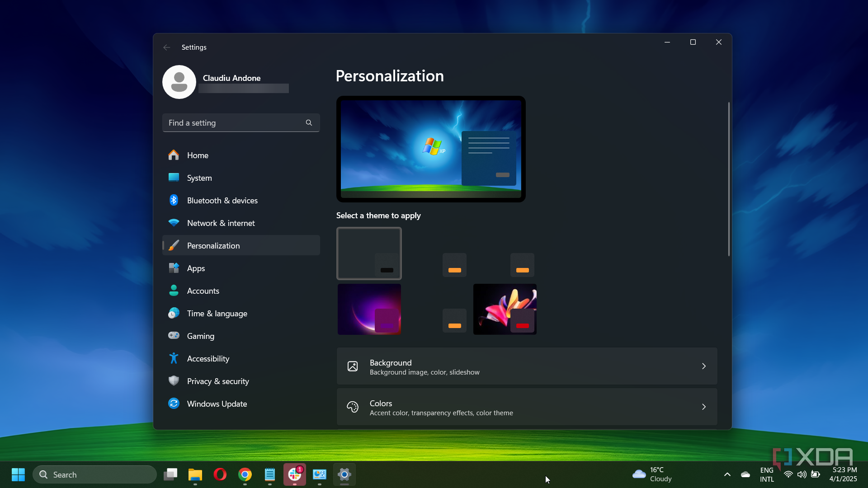Go to Bluetooth & devices

pos(241,200)
